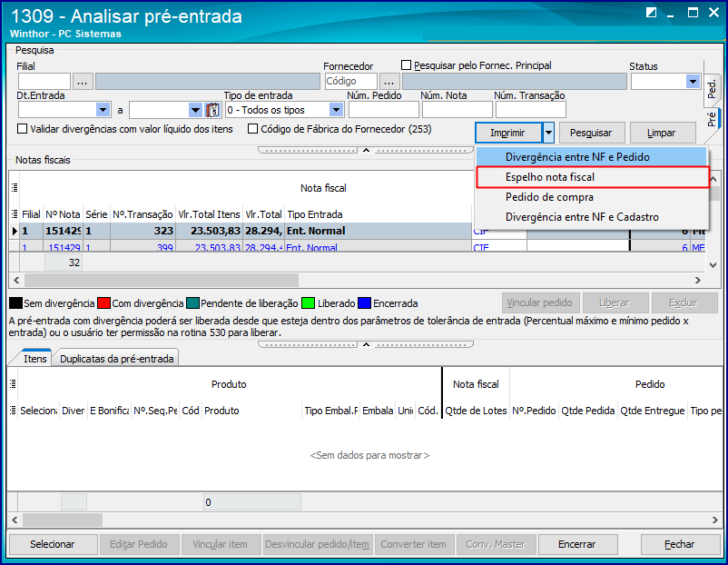The height and width of the screenshot is (565, 728).
Task: Click notas fiscais grid scroll right arrow
Action: 698,280
